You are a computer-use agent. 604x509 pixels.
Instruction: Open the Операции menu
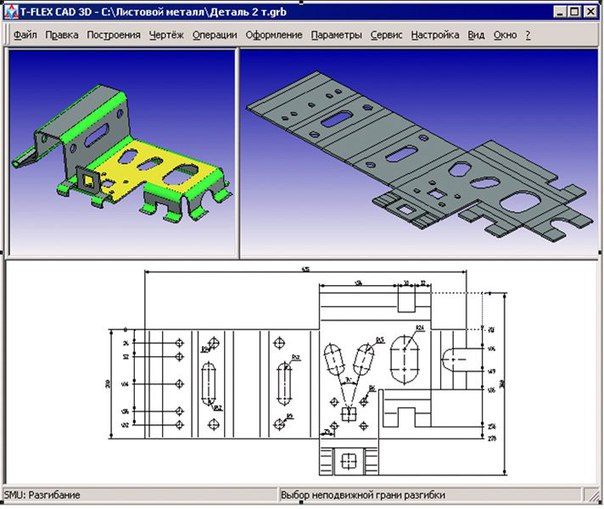point(215,35)
